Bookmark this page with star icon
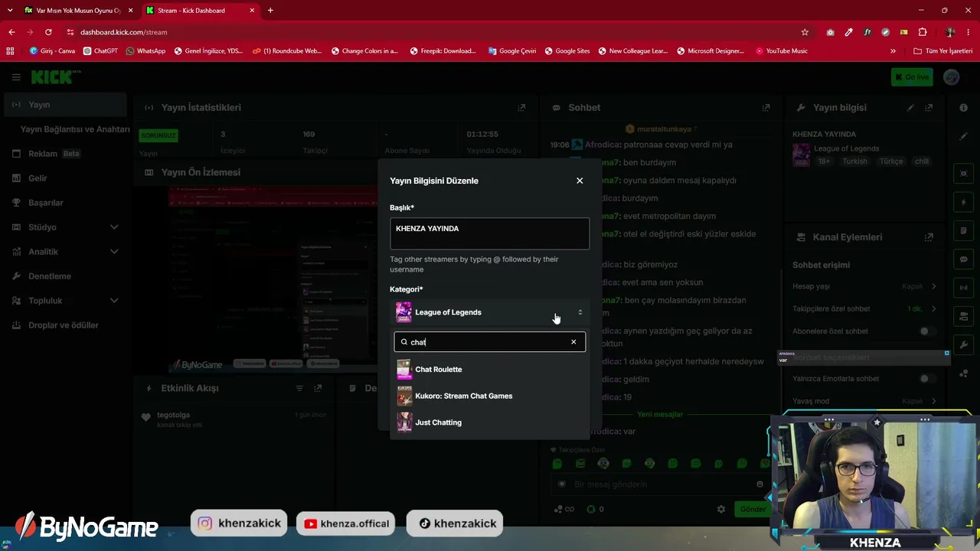 coord(805,32)
